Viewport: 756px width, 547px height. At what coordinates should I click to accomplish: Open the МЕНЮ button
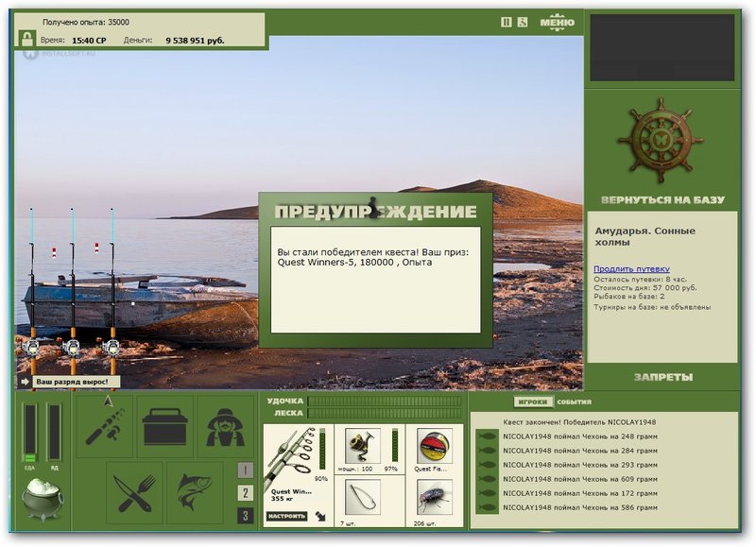click(x=557, y=22)
